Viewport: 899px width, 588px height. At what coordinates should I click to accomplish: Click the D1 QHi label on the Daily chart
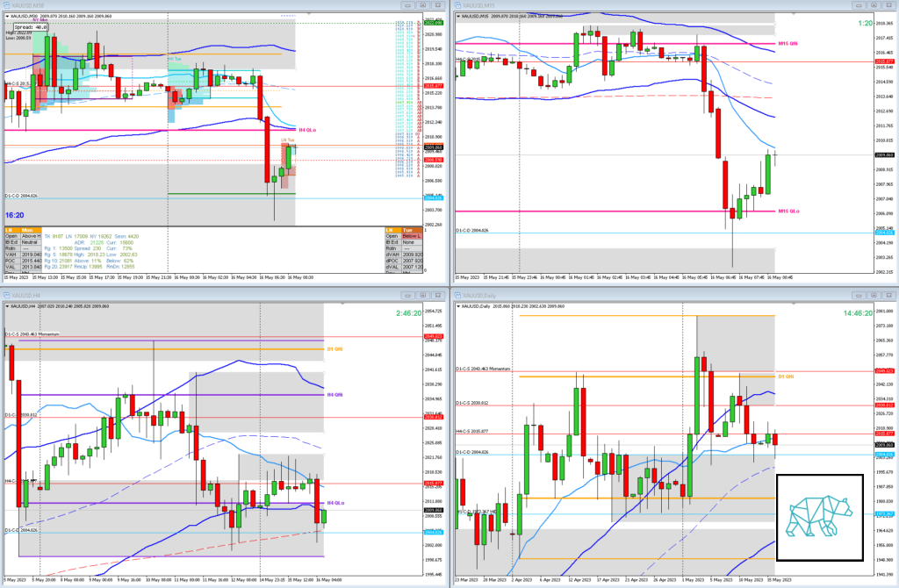788,376
